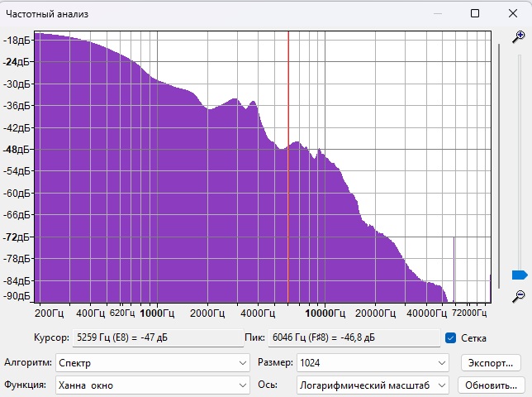532x397 pixels.
Task: Click the -72дБ level axis label
Action: tap(17, 237)
